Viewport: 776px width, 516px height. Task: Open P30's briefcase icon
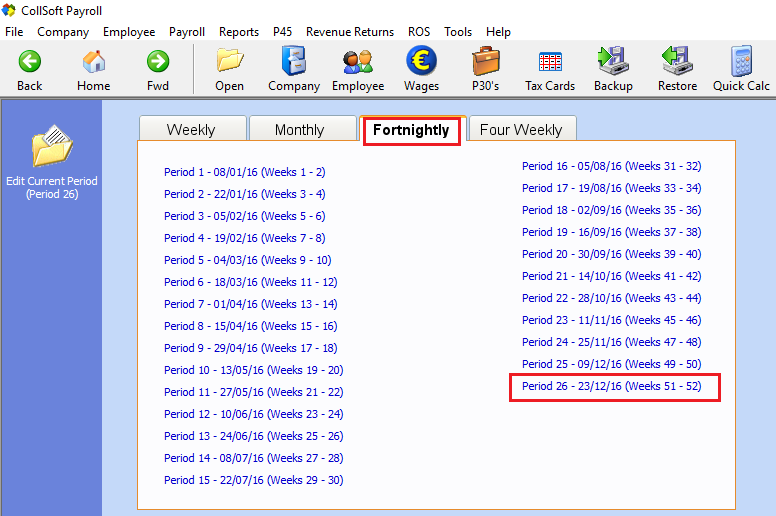[486, 62]
